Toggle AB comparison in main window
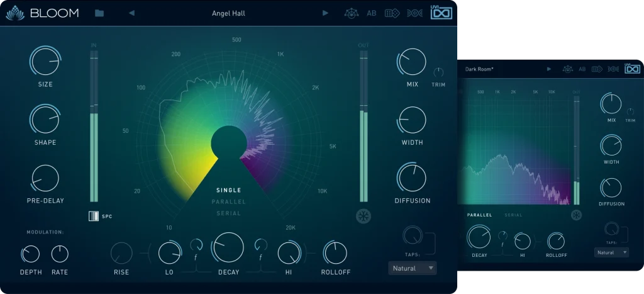The width and height of the screenshot is (644, 294). tap(372, 13)
